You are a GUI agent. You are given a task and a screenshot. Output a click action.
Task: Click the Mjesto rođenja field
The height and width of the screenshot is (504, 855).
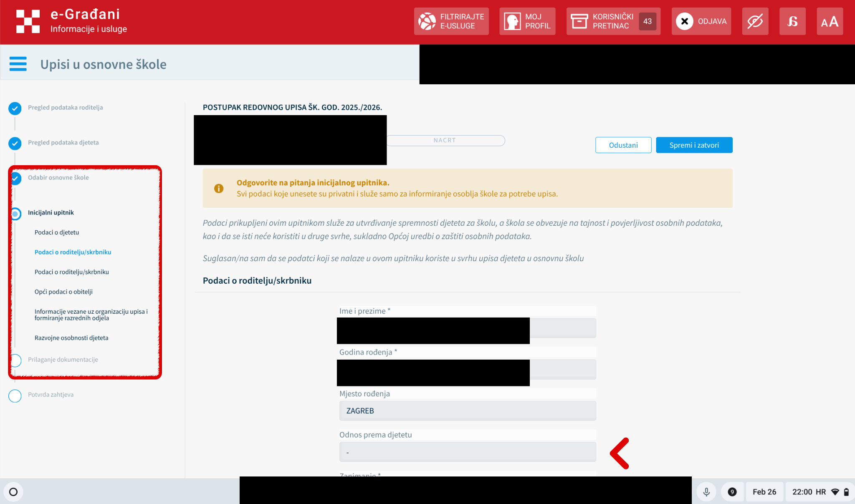coord(467,411)
